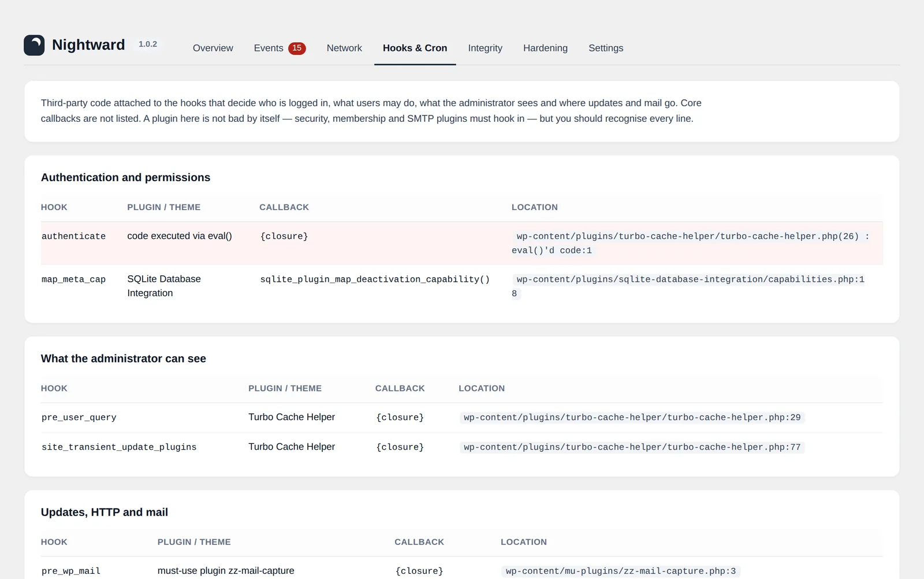Open the Settings tab
The height and width of the screenshot is (579, 924).
606,48
